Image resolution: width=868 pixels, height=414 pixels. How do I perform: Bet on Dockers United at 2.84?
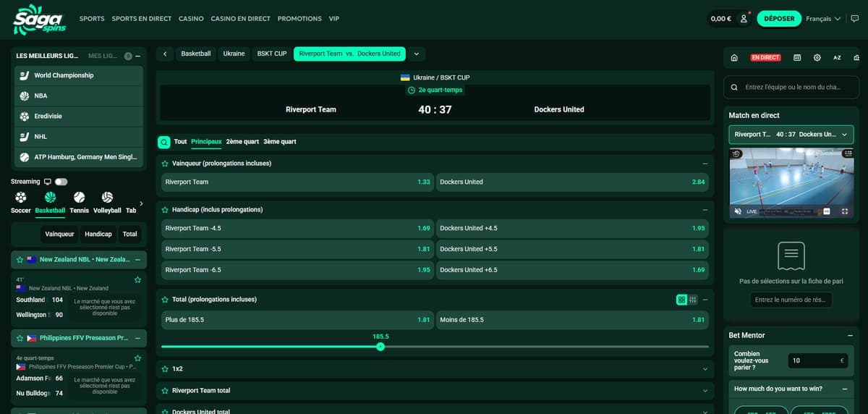tap(572, 182)
